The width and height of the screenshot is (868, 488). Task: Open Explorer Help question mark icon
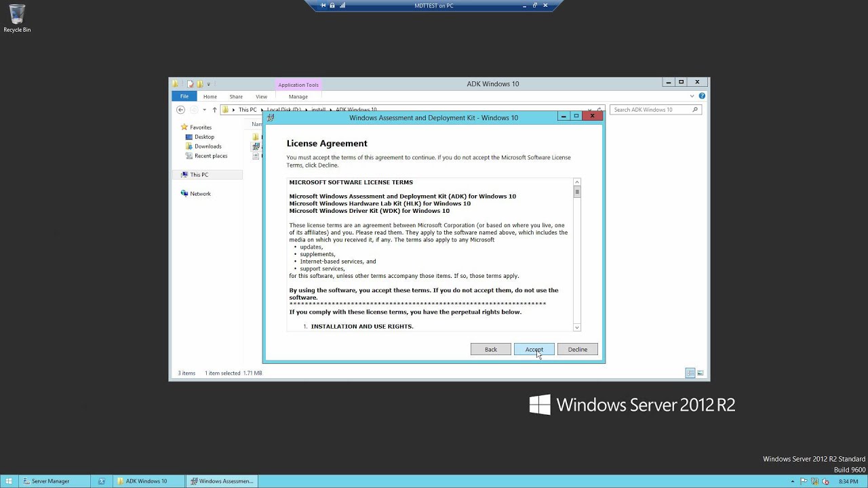[x=702, y=96]
